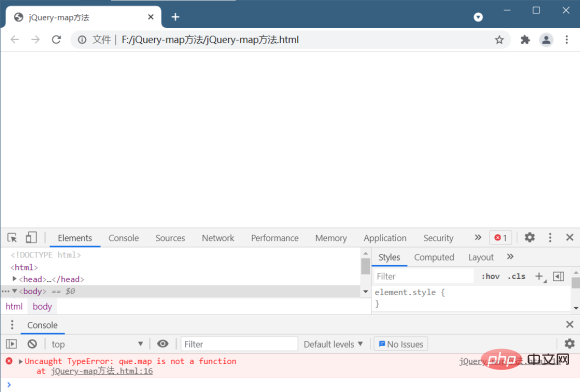This screenshot has width=580, height=392.
Task: Click the DOCTYPE html line
Action: point(45,255)
